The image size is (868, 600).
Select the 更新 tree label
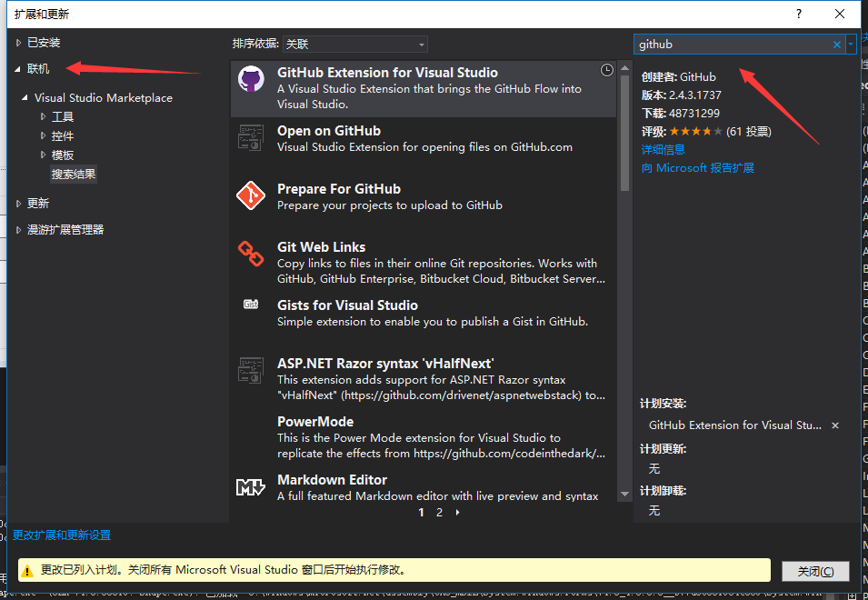(38, 203)
